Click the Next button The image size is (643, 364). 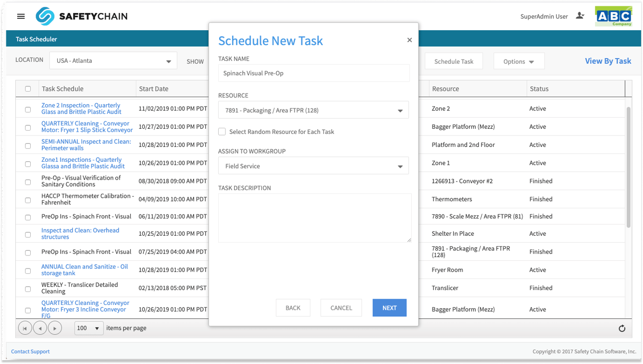[x=389, y=308]
